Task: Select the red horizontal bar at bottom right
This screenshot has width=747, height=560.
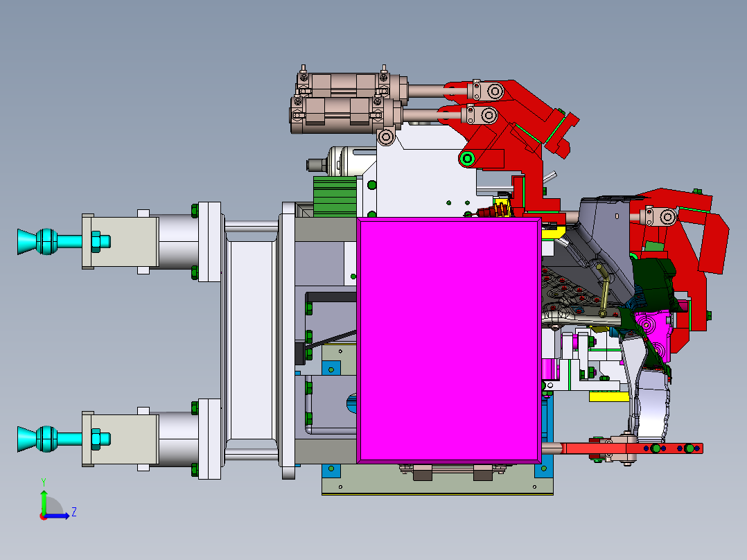Action: (x=631, y=448)
